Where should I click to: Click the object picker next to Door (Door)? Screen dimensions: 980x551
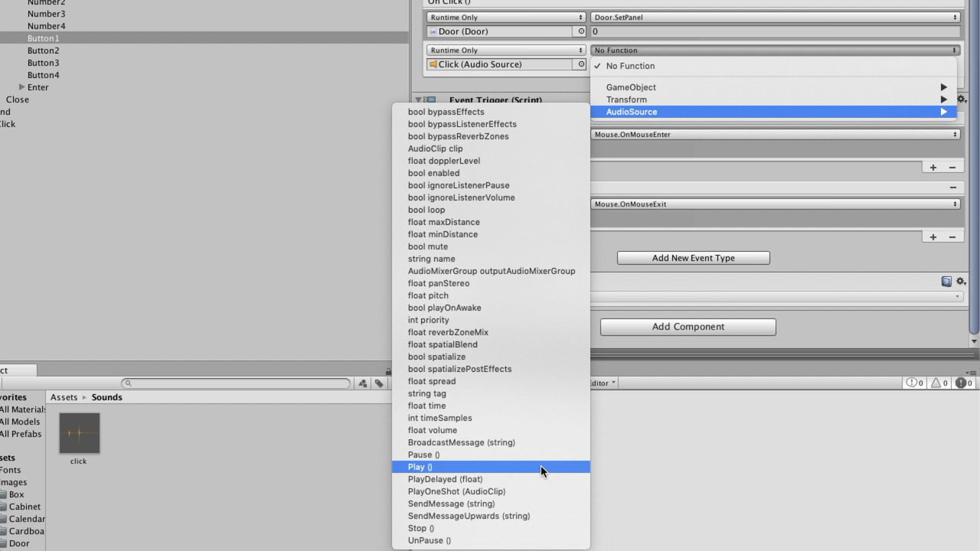pyautogui.click(x=581, y=31)
